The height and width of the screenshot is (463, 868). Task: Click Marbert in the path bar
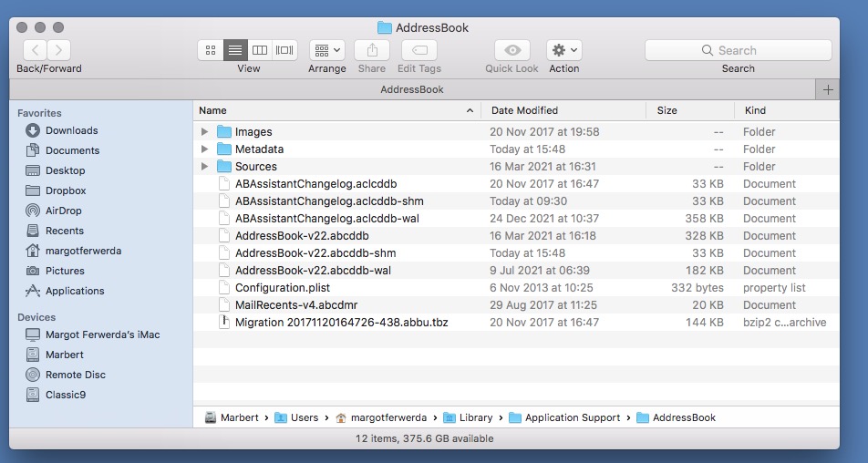pos(232,417)
